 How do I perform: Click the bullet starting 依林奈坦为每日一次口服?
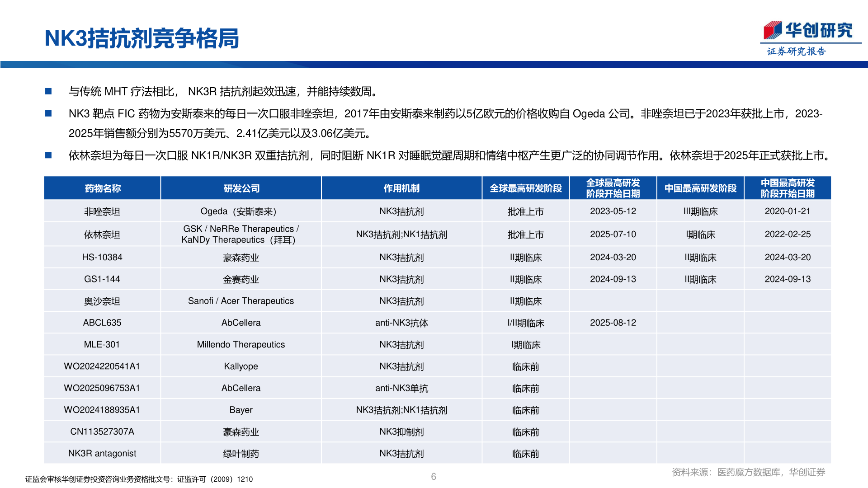click(450, 155)
